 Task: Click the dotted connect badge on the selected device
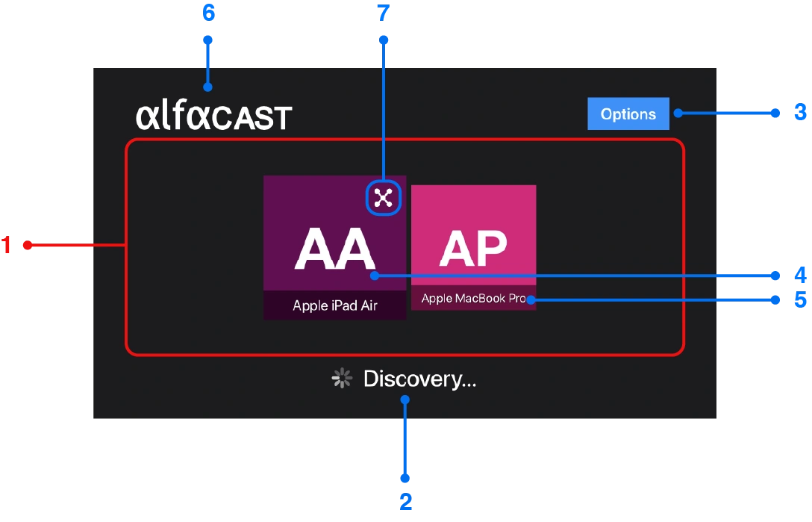pyautogui.click(x=383, y=198)
